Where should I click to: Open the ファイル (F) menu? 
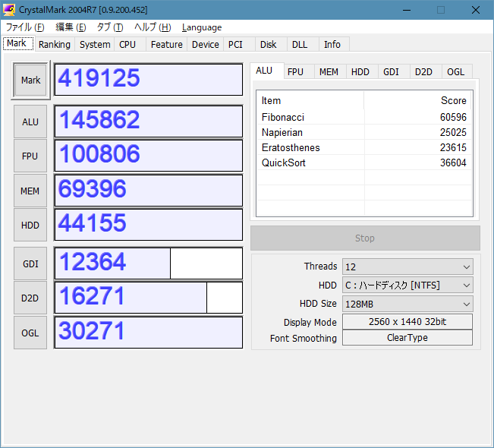tap(25, 27)
